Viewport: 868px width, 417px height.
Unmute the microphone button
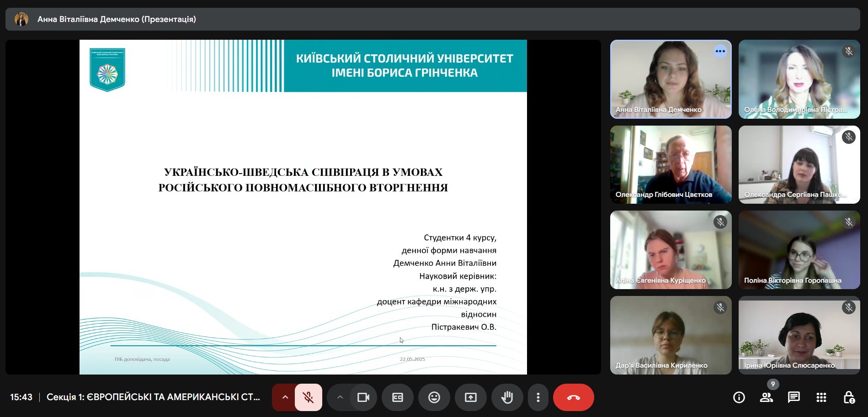pyautogui.click(x=309, y=397)
